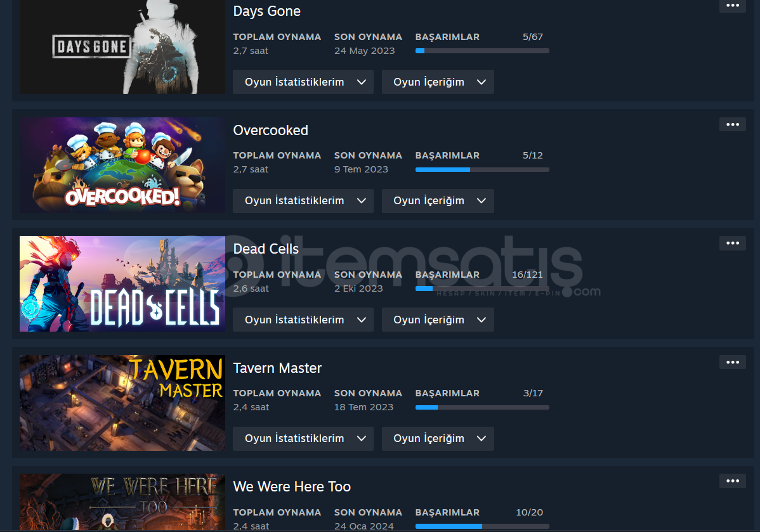Expand Oyun İstatistiklerim for Dead Cells
Image resolution: width=760 pixels, height=532 pixels.
tap(303, 320)
